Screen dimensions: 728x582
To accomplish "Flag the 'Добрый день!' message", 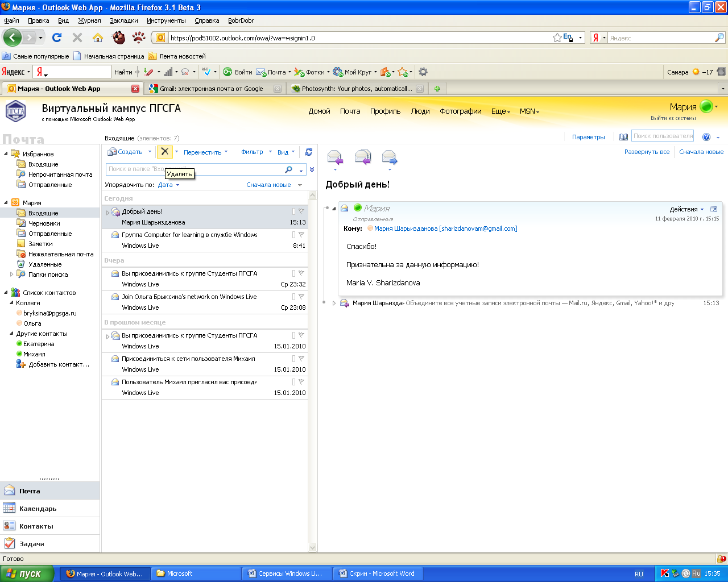I will coord(301,211).
